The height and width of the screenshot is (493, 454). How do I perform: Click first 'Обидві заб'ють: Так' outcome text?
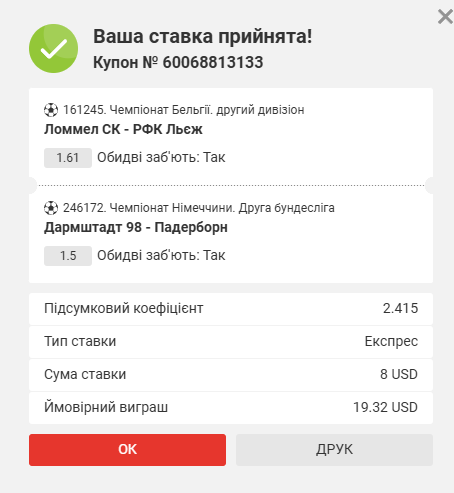[x=161, y=157]
